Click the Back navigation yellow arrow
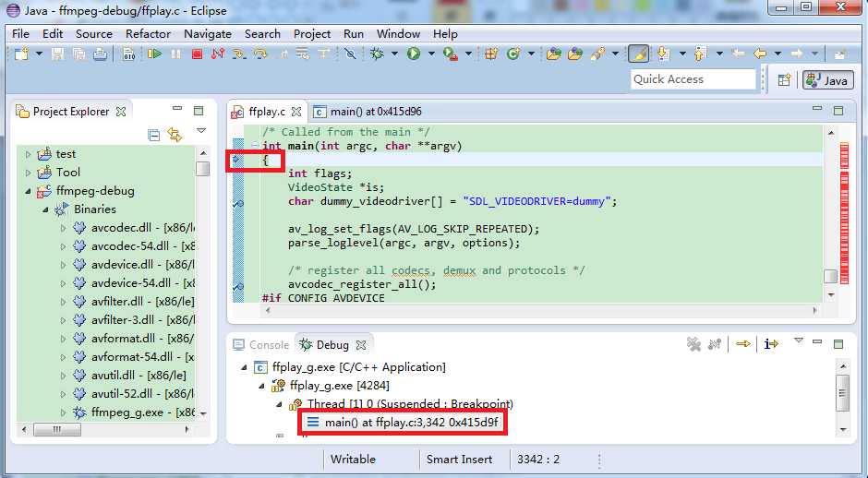The width and height of the screenshot is (868, 478). tap(760, 54)
